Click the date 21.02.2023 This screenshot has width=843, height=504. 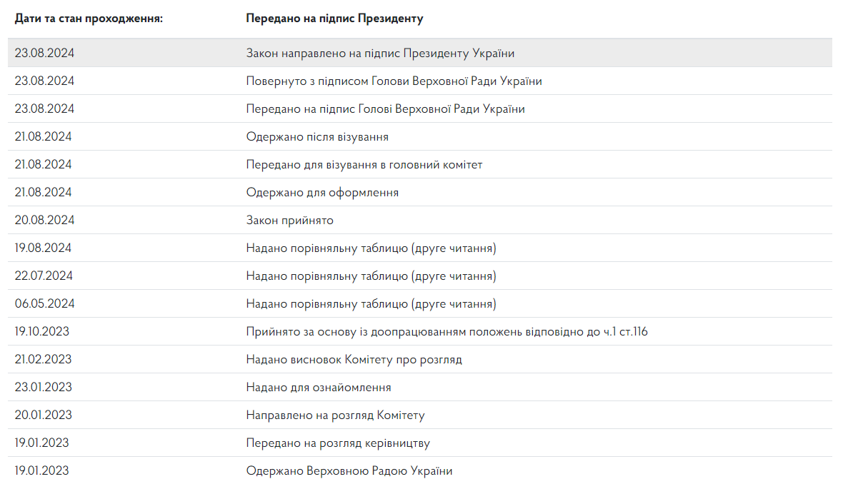tap(43, 360)
